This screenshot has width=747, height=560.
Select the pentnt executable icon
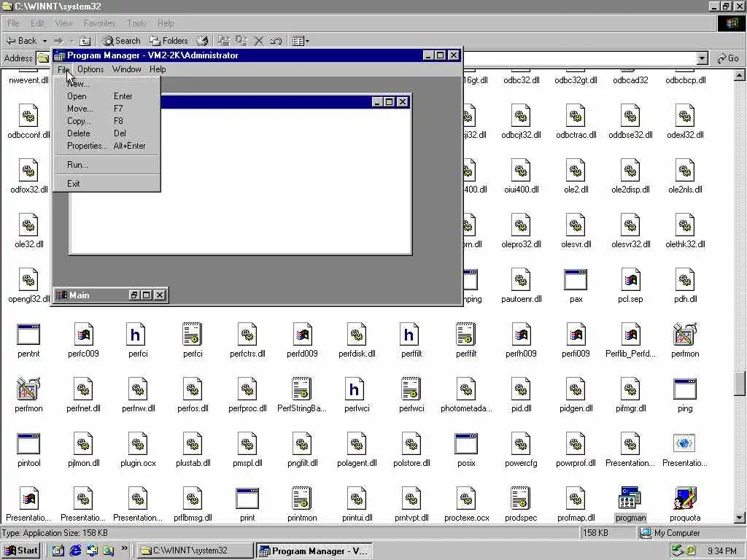pos(28,334)
